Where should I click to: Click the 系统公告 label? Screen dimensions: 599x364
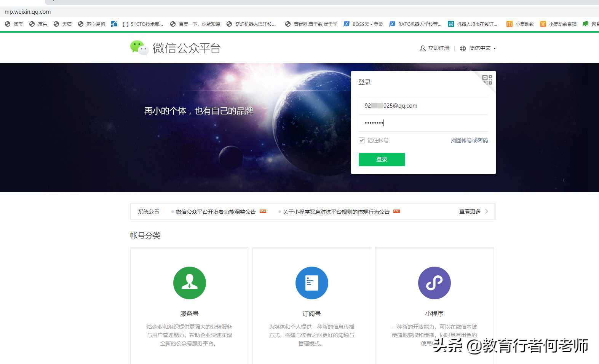[149, 211]
